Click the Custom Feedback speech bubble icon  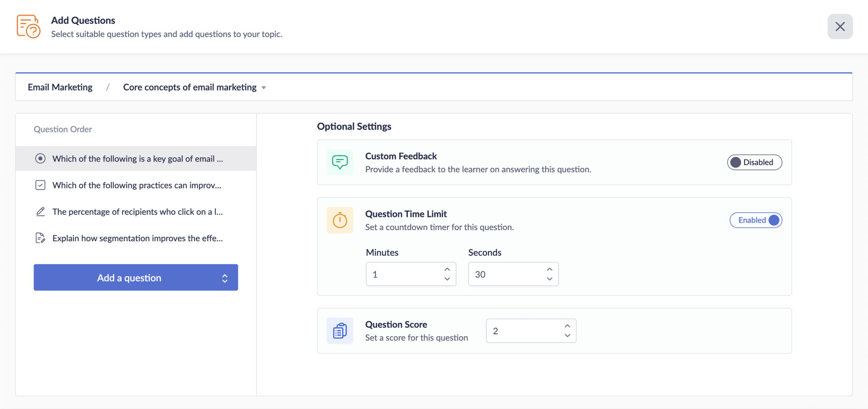click(339, 162)
